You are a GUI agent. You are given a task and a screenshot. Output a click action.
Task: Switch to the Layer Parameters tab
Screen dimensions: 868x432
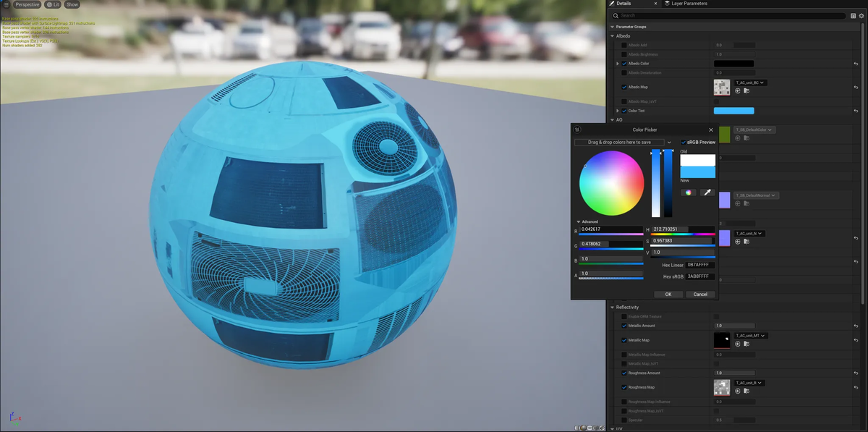coord(686,4)
